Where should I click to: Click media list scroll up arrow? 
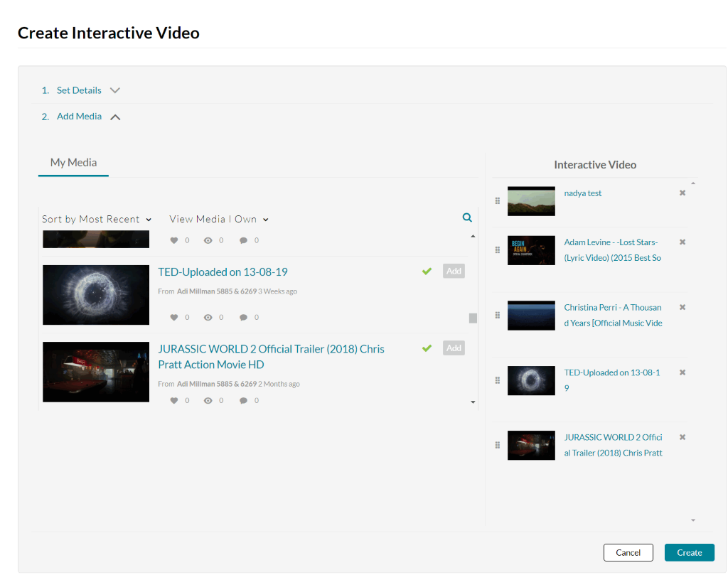(473, 236)
